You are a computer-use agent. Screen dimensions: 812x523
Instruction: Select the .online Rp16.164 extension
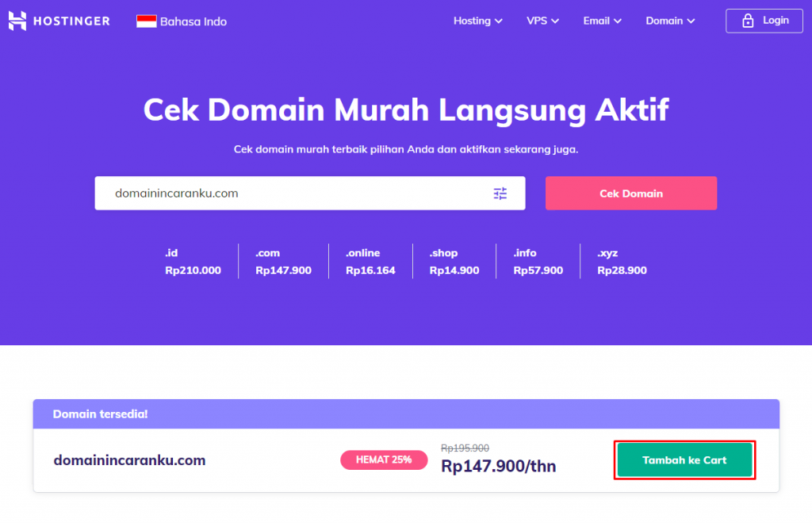click(370, 261)
